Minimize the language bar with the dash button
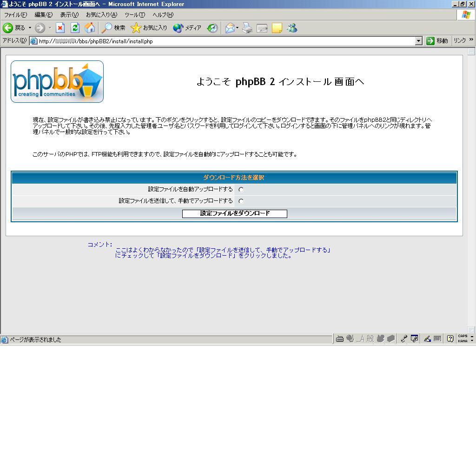 (x=472, y=336)
